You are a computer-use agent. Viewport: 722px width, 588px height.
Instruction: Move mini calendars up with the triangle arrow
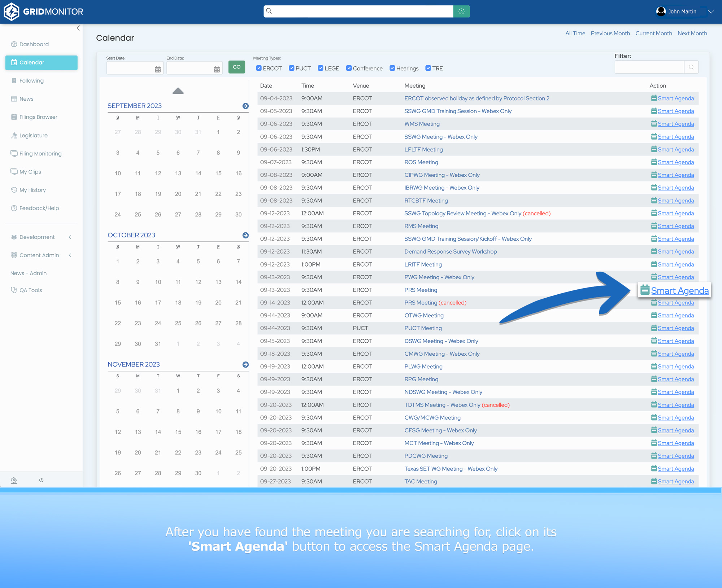[178, 91]
